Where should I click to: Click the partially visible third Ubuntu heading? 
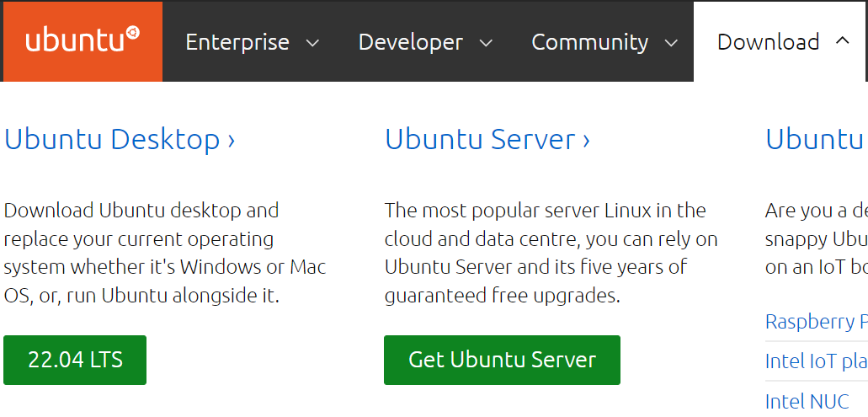click(x=817, y=139)
